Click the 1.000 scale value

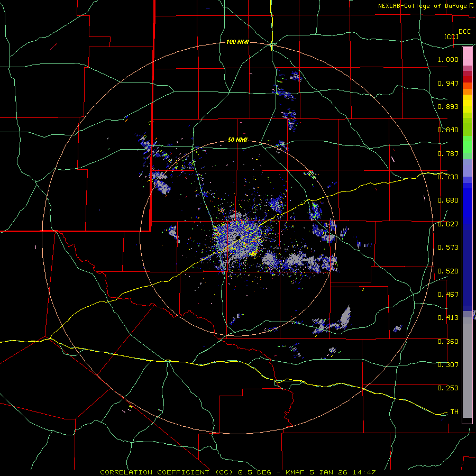[448, 59]
